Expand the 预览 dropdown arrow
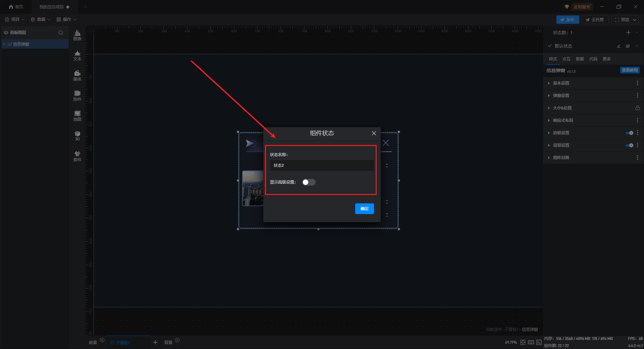 coord(635,20)
